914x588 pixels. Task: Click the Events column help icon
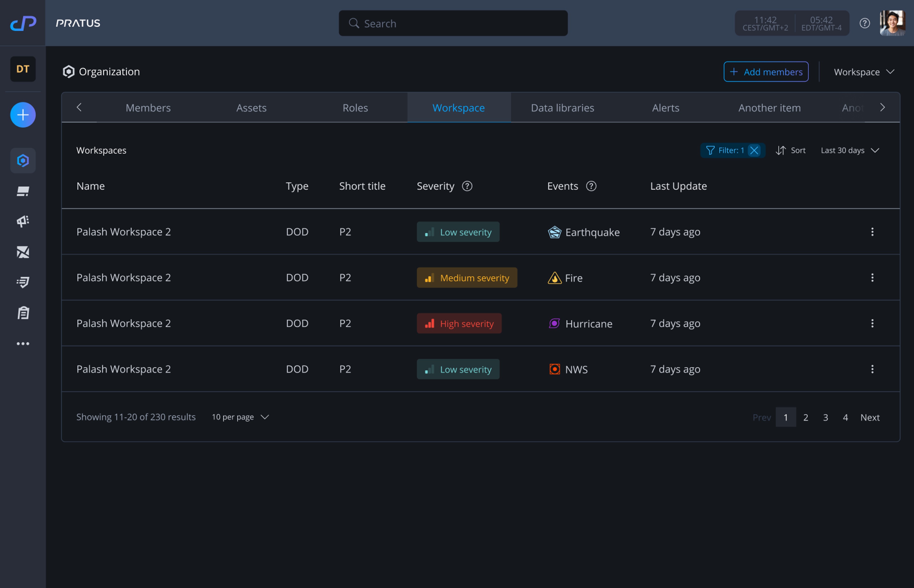591,186
